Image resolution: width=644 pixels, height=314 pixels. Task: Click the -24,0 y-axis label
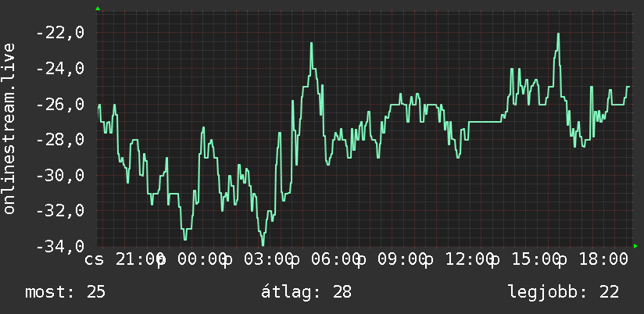[x=60, y=68]
